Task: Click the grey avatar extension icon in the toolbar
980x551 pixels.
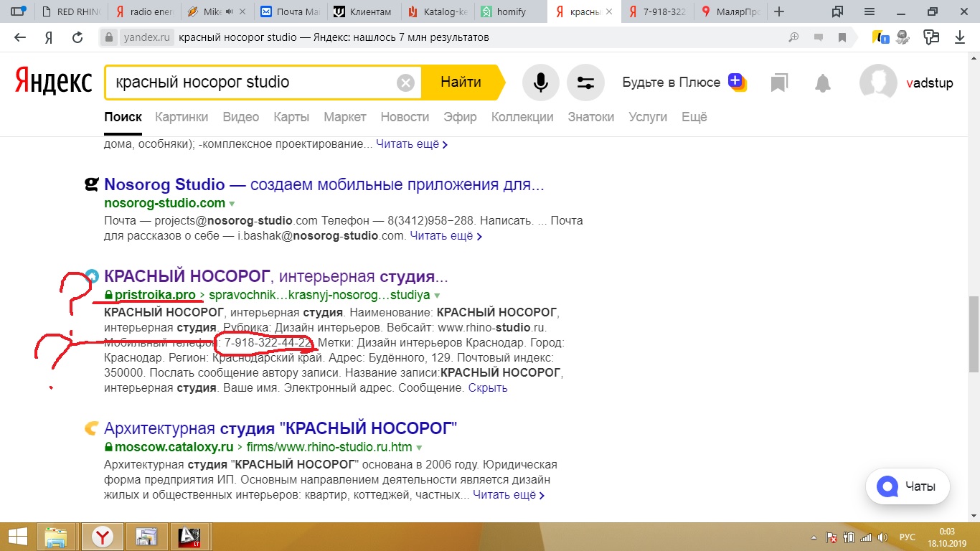Action: click(x=904, y=37)
